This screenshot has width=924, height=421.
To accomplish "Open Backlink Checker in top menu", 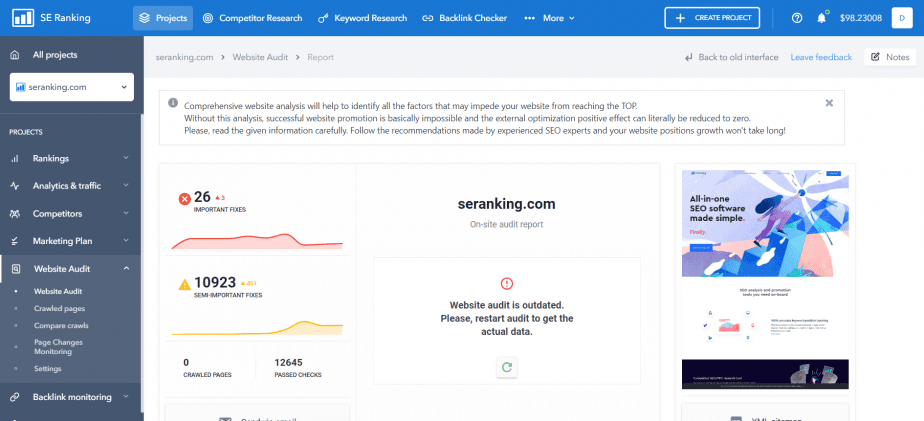I will coord(464,18).
